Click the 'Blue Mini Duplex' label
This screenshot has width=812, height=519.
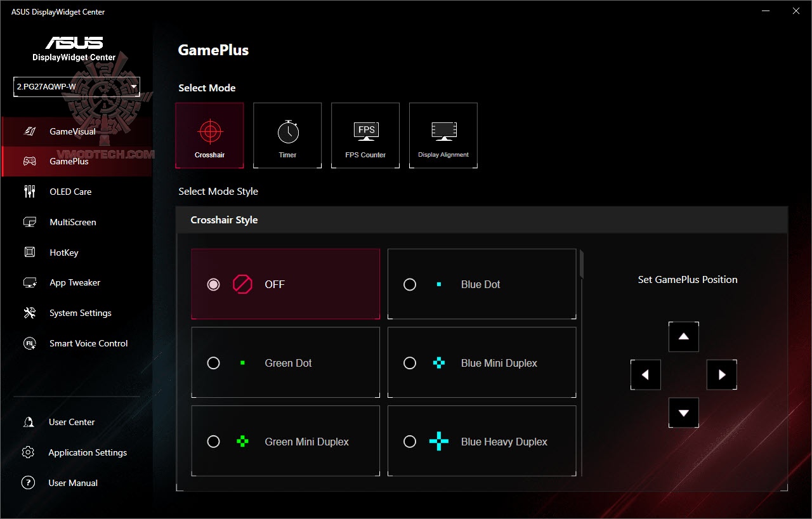click(499, 363)
